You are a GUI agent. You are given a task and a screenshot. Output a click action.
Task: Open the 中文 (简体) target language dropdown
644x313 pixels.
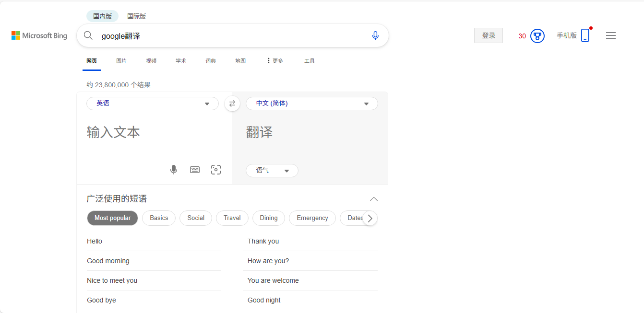(312, 104)
